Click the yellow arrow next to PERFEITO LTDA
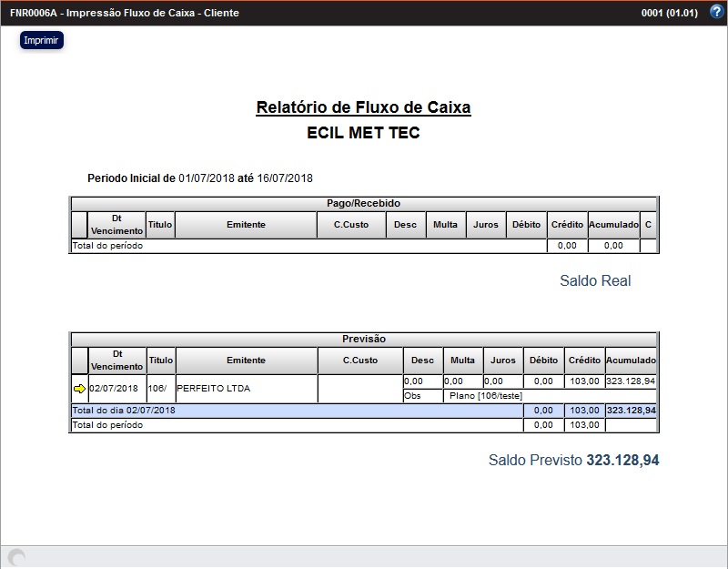Viewport: 728px width, 569px height. coord(80,387)
